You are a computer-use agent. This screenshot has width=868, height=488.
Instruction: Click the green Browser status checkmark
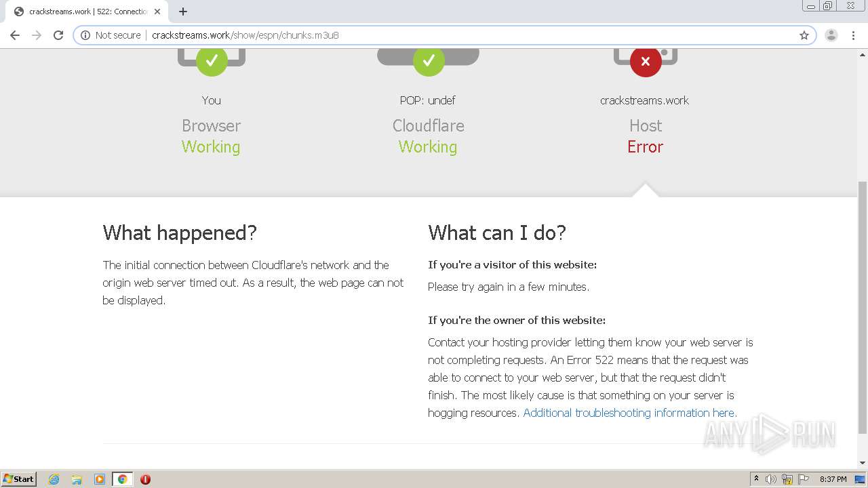tap(212, 61)
